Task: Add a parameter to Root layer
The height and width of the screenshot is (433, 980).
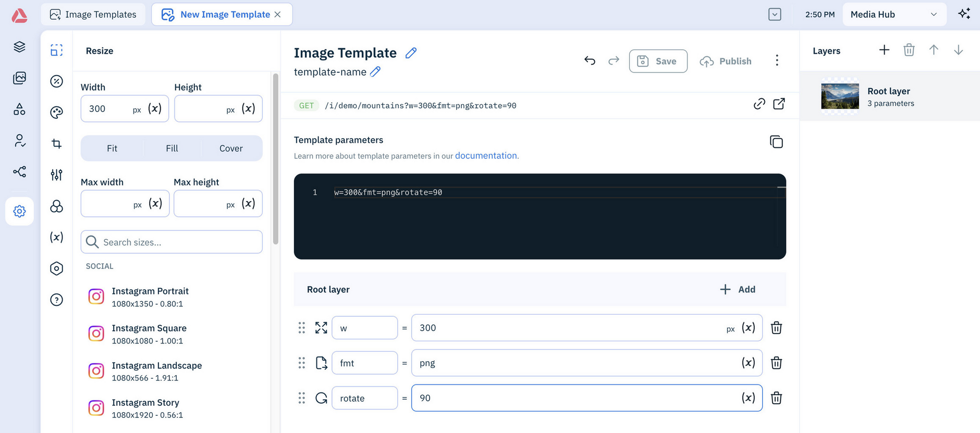Action: pos(738,289)
